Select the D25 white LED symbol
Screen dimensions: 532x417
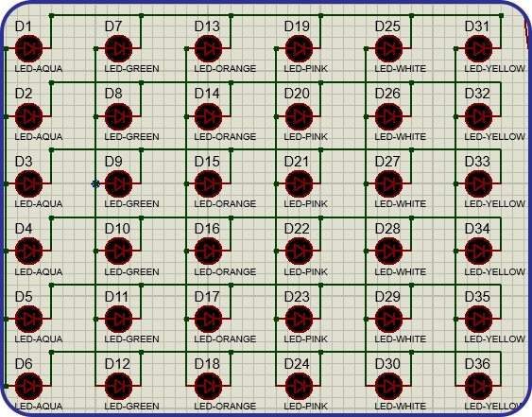(388, 48)
